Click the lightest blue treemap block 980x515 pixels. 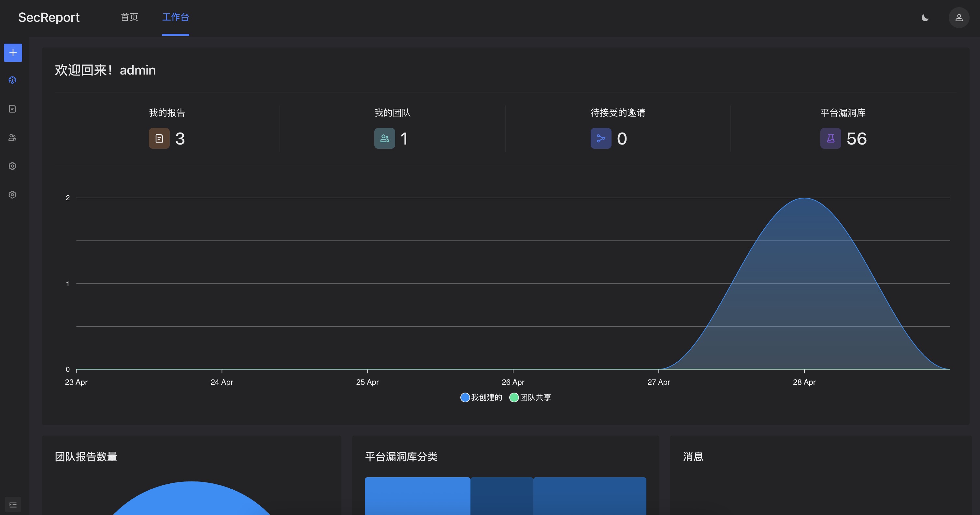click(417, 496)
